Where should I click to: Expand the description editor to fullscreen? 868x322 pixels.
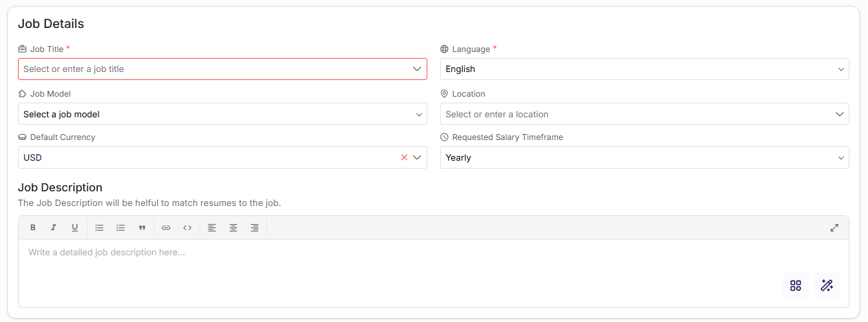click(x=834, y=228)
